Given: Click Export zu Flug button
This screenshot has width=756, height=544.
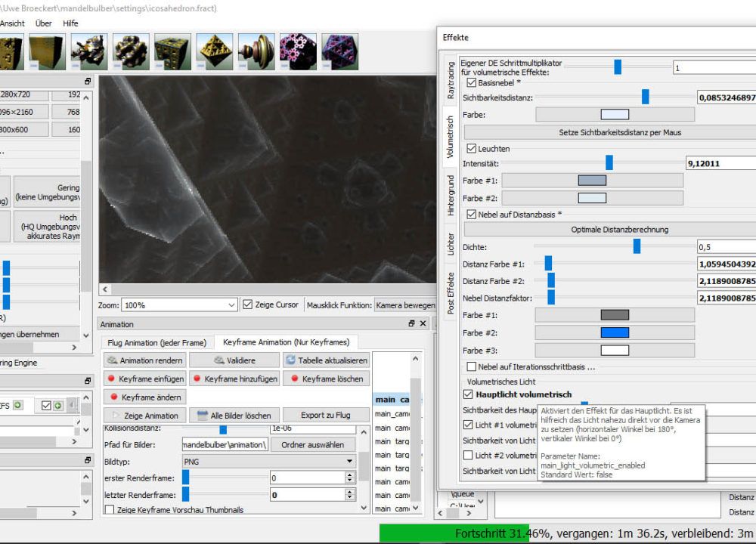Looking at the screenshot, I should [327, 416].
